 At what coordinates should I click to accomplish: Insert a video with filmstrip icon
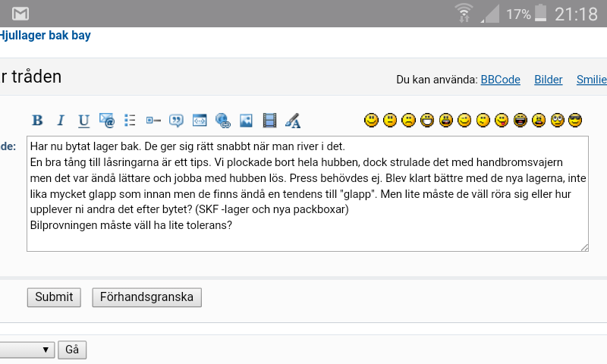point(269,121)
